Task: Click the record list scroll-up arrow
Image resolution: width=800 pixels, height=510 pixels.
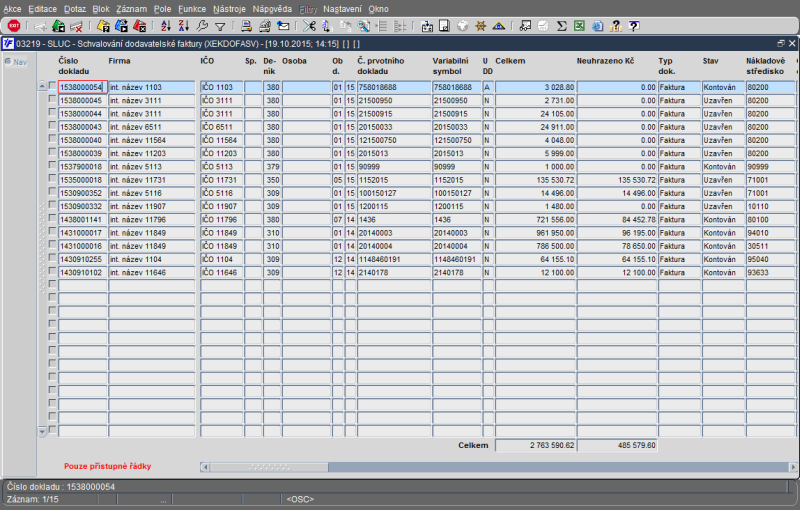Action: click(42, 86)
